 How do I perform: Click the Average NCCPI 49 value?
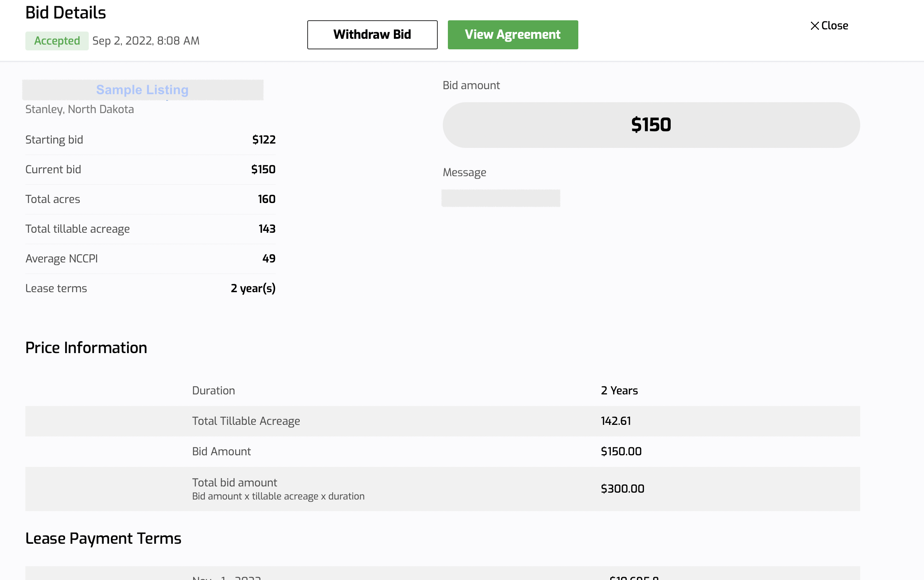click(x=269, y=258)
